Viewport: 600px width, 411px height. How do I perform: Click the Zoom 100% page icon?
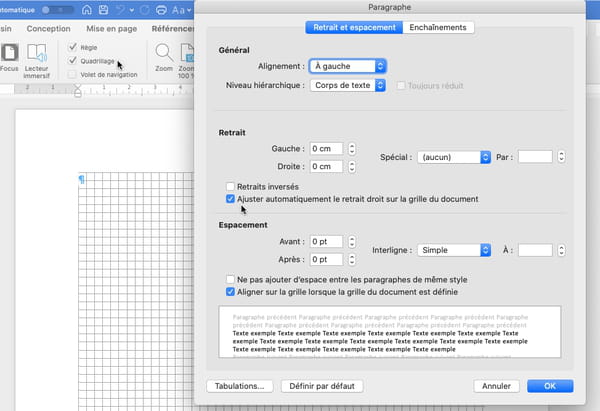pyautogui.click(x=187, y=53)
